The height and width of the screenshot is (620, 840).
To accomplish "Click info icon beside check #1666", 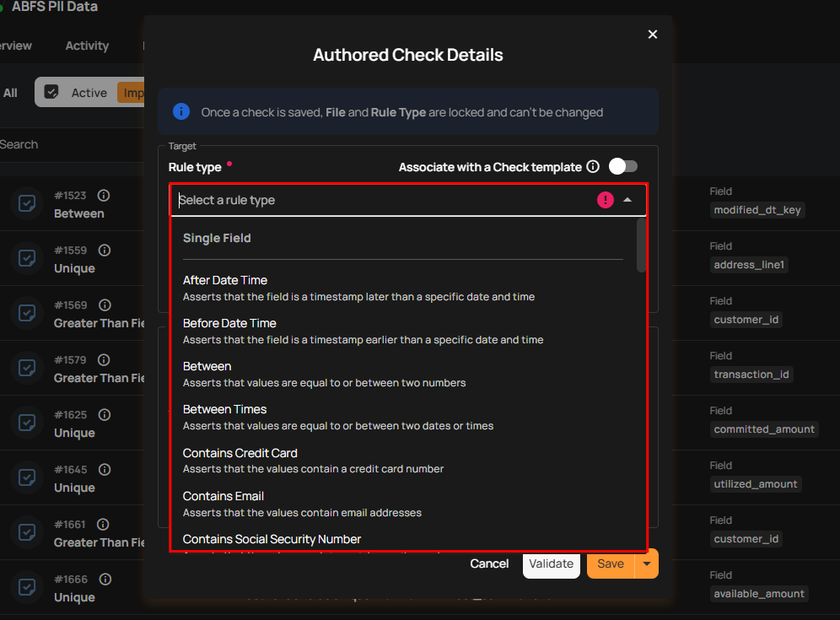I will coord(105,580).
